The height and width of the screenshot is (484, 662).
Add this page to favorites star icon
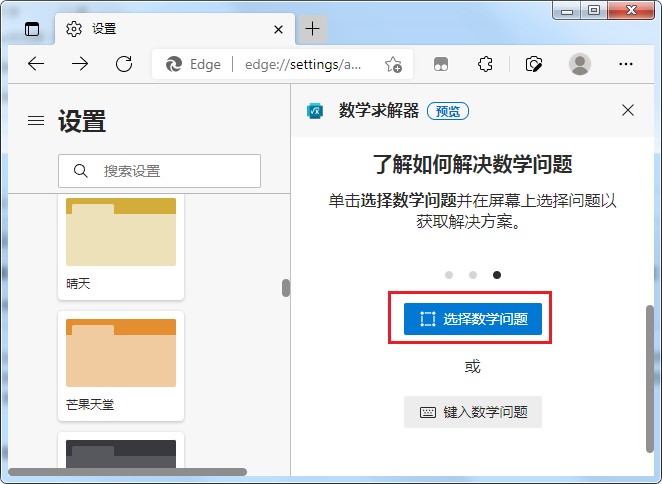point(393,65)
